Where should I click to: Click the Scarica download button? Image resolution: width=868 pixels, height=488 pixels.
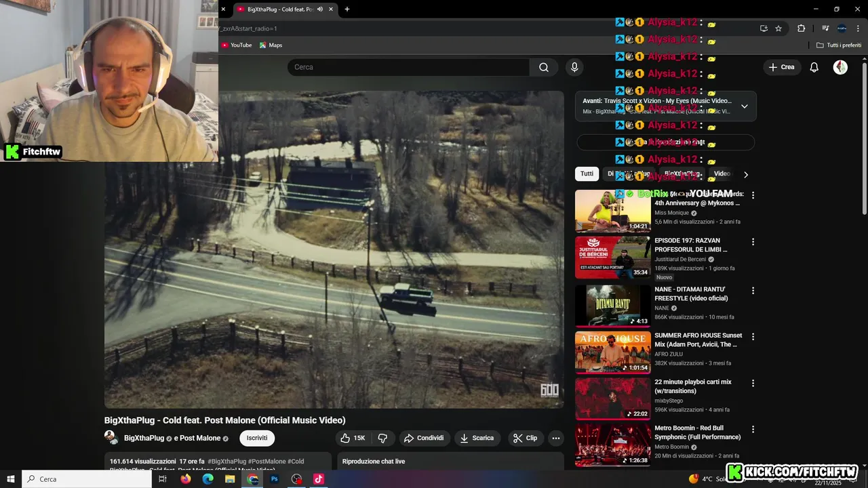(x=477, y=438)
